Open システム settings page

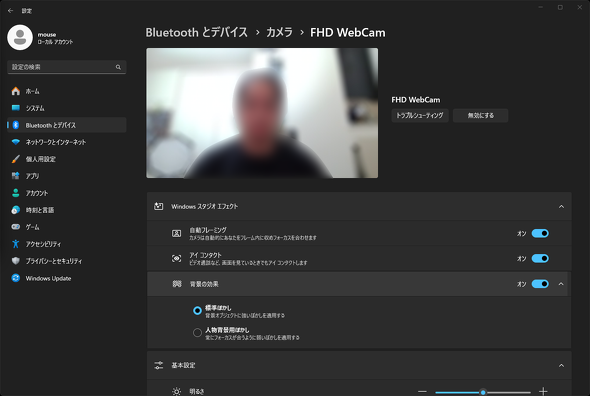click(x=67, y=108)
